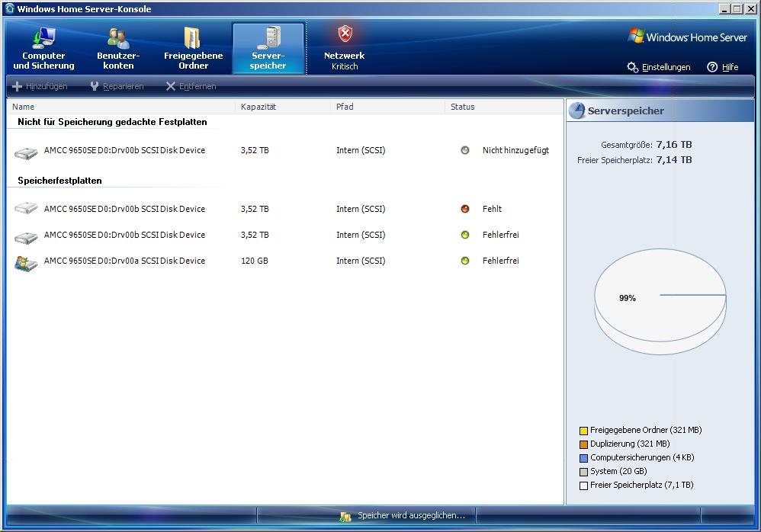
Task: Click the "Fehlerfrei" status of the 120 GB drive
Action: click(x=501, y=261)
